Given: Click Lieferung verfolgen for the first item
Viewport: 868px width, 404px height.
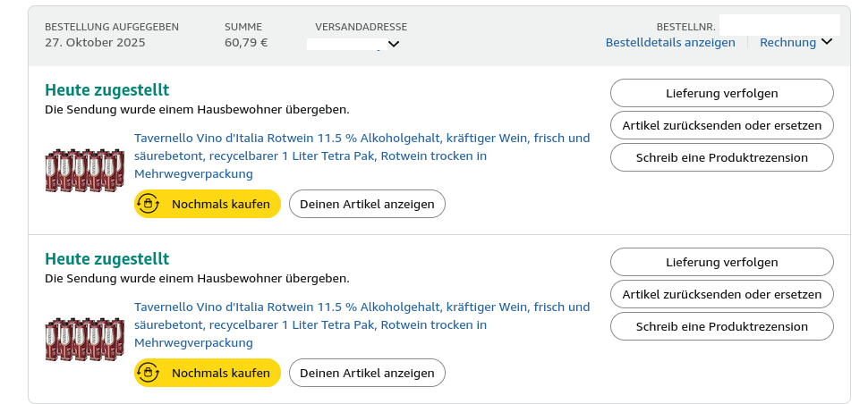Looking at the screenshot, I should 721,93.
